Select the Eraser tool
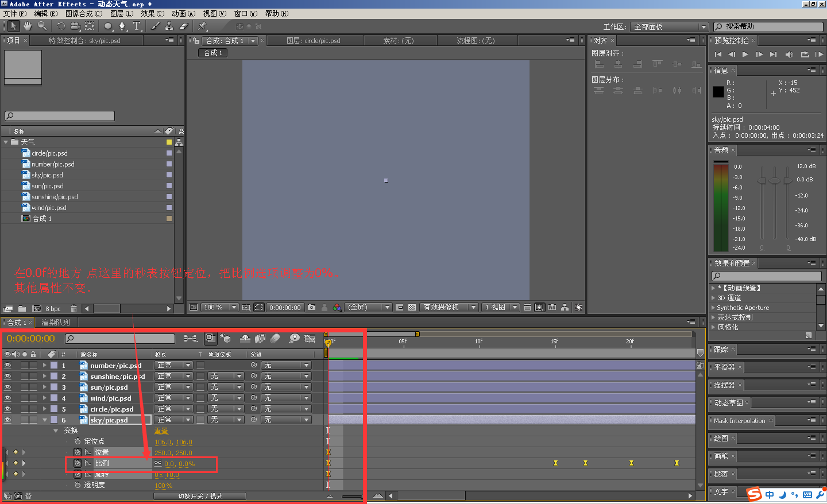The width and height of the screenshot is (827, 504). (x=184, y=26)
